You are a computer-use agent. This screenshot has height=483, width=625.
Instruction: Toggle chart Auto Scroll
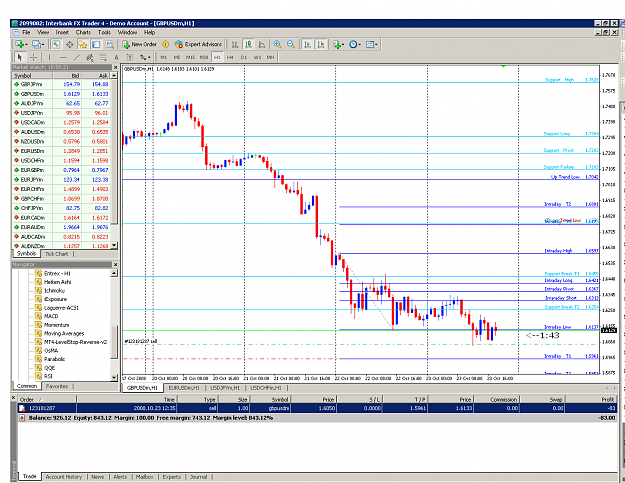[x=307, y=44]
